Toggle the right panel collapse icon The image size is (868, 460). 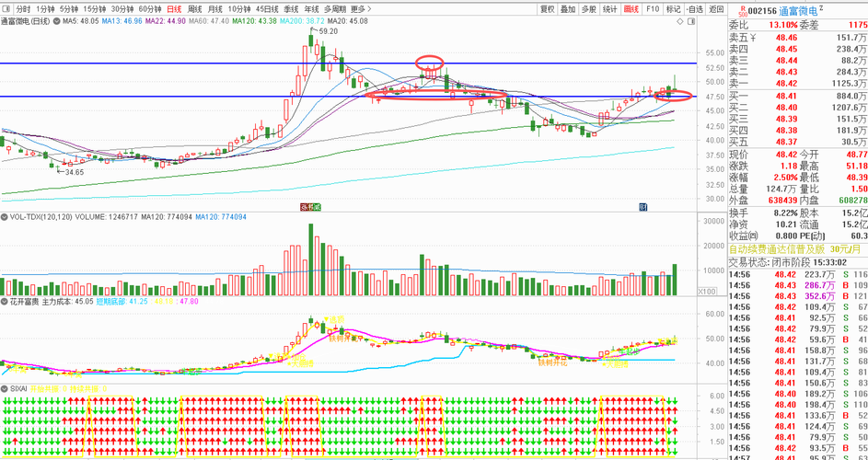[691, 21]
